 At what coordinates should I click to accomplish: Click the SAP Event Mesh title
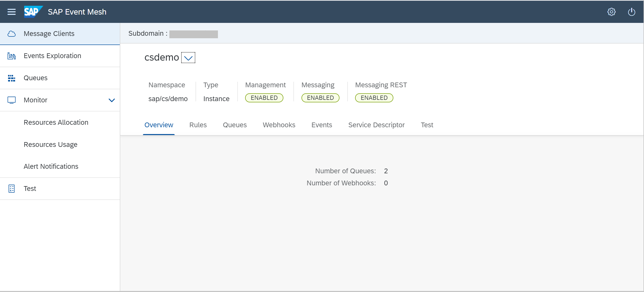click(77, 12)
